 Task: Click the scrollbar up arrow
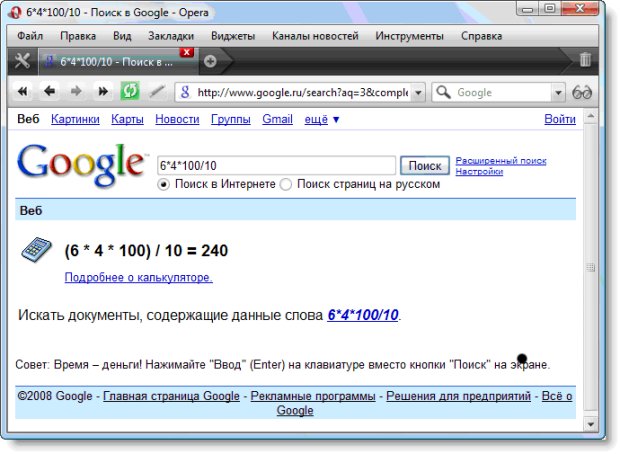coord(591,116)
